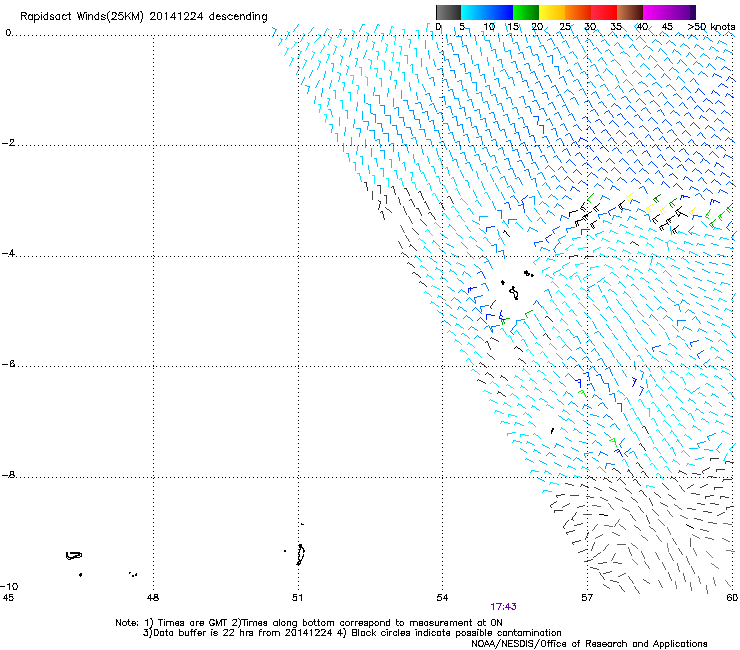This screenshot has width=740, height=650.
Task: Click the '-4' latitude axis label
Action: (x=8, y=253)
